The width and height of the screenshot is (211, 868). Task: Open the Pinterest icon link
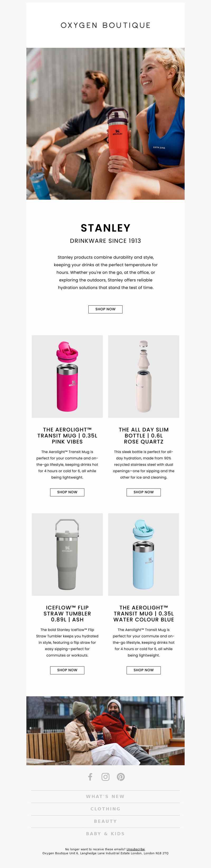[121, 777]
